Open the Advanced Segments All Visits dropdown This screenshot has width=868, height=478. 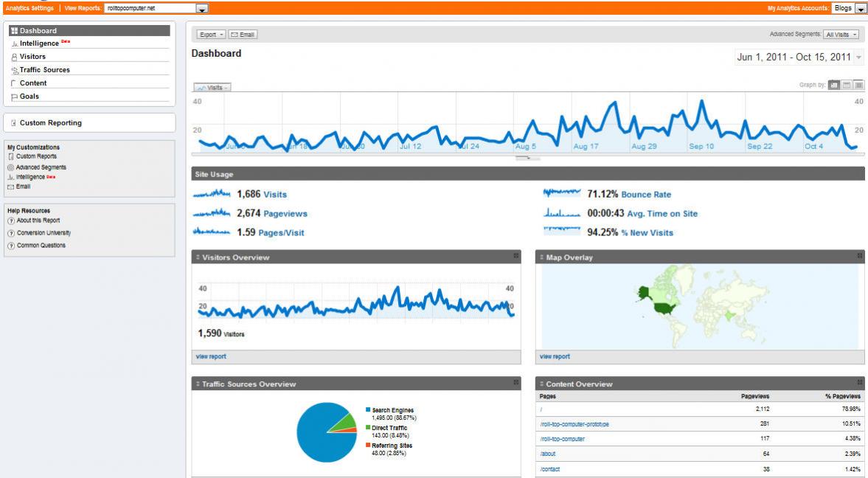point(841,35)
